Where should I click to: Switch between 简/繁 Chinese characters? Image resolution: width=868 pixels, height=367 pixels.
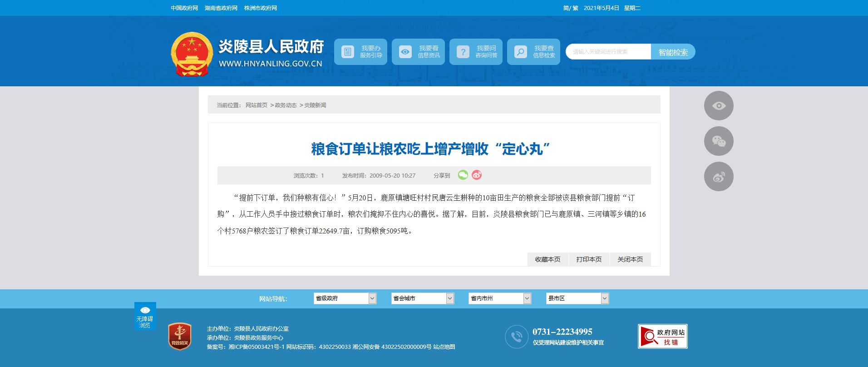point(570,8)
